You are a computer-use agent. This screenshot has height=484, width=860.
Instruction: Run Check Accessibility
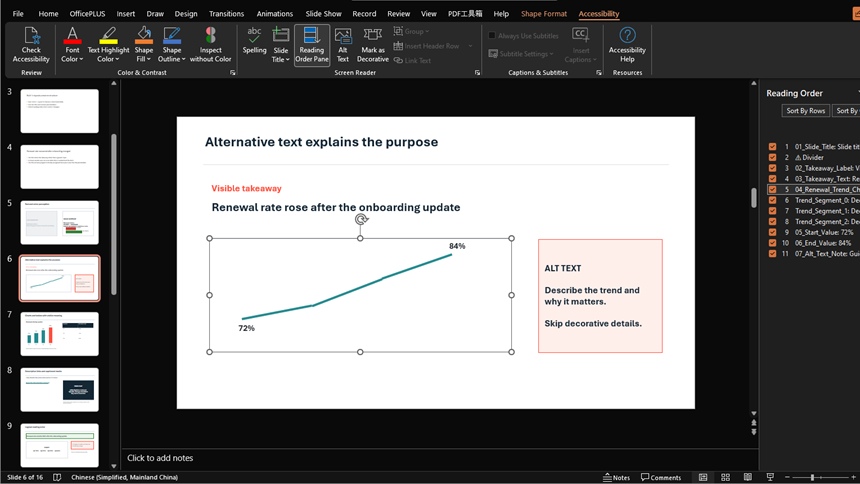tap(31, 45)
